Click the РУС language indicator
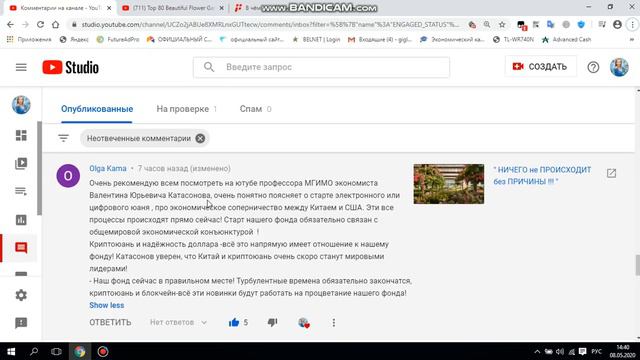This screenshot has height=360, width=640. tap(596, 351)
